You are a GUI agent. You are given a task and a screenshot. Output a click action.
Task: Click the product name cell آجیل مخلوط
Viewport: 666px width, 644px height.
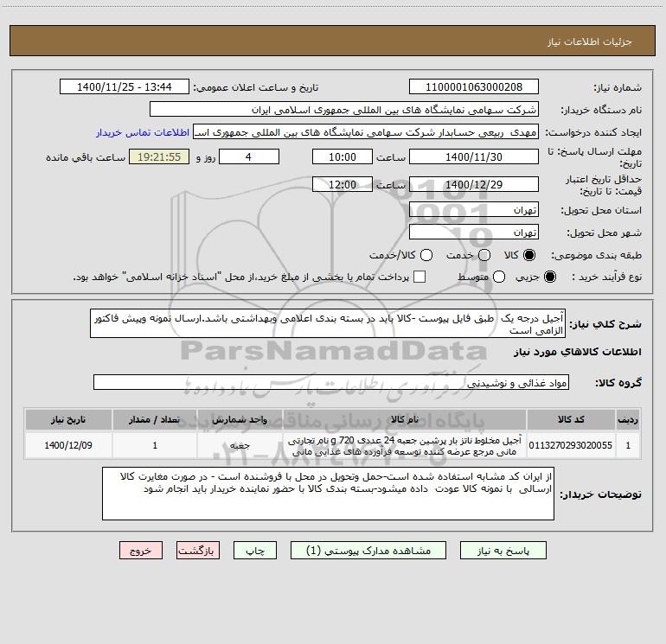coord(405,445)
